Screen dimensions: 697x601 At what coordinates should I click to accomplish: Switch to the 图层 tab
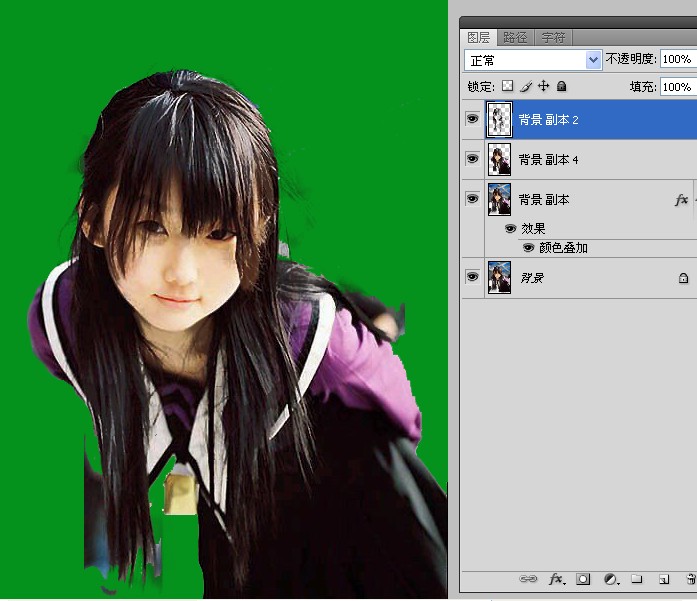[x=479, y=38]
